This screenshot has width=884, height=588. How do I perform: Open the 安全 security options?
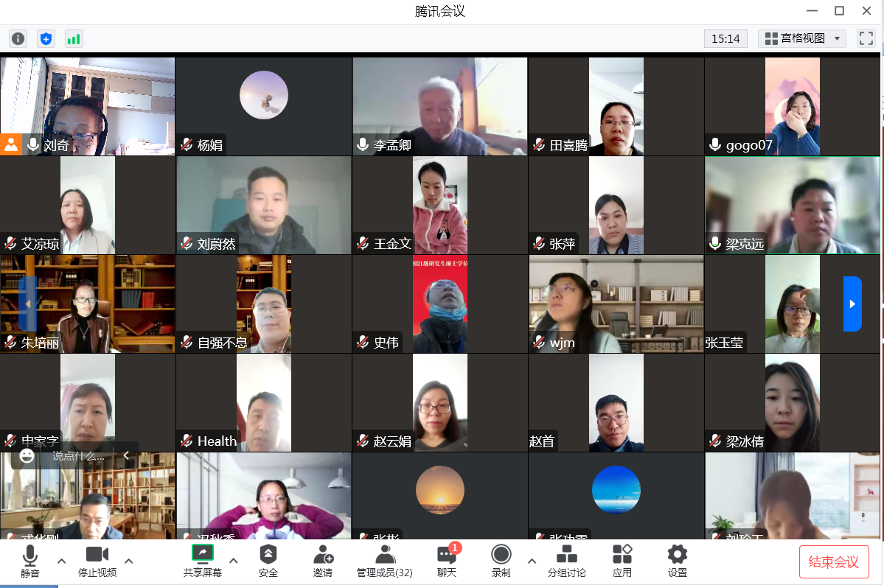click(268, 561)
